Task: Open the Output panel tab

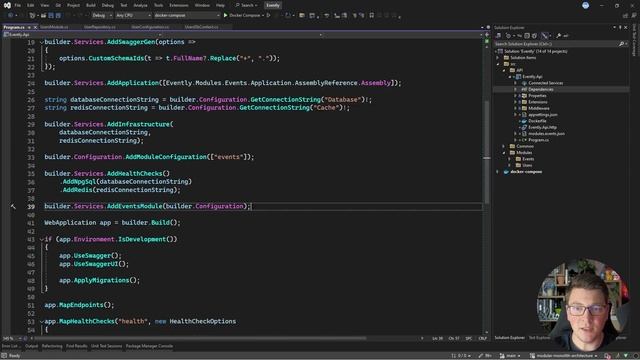Action: [31, 346]
